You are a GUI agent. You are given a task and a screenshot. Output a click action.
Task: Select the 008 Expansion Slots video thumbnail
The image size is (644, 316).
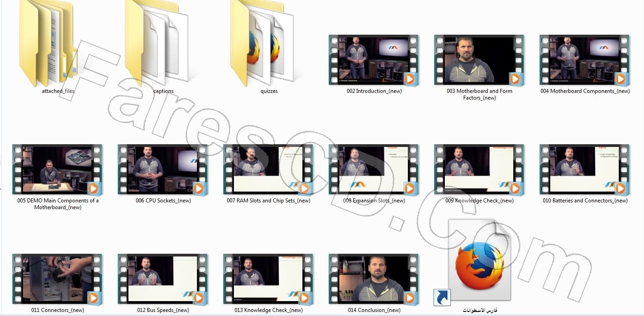[374, 170]
